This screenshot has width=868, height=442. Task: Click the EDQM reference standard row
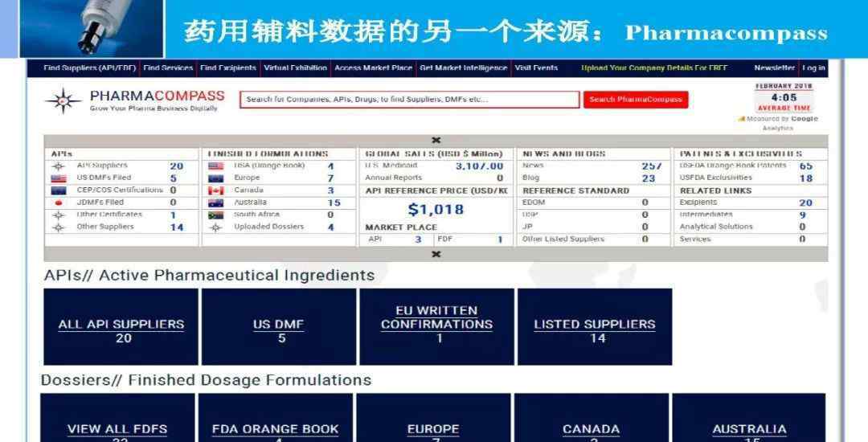pyautogui.click(x=595, y=203)
